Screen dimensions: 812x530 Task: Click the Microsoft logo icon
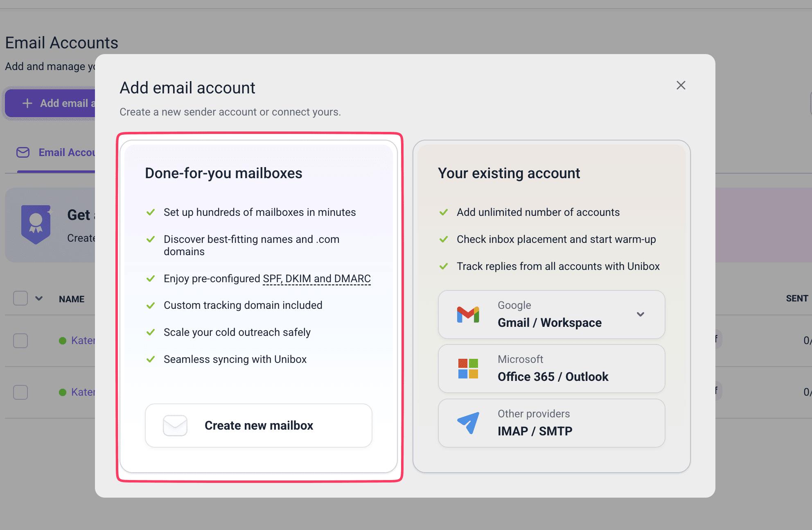[x=468, y=369]
